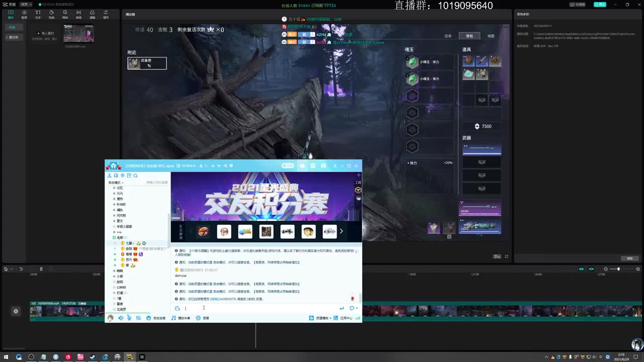644x362 pixels.
Task: Toggle the speaker volume icon in YY bottom bar
Action: 120,318
